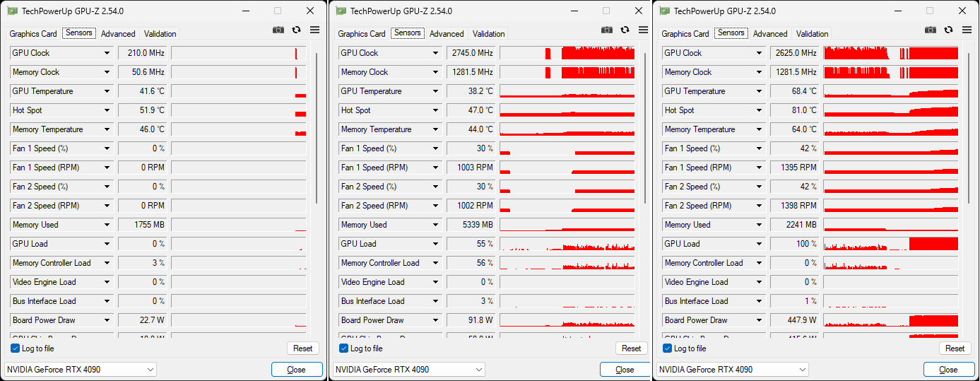This screenshot has height=381, width=980.
Task: Click Reset button in left window
Action: click(x=303, y=348)
